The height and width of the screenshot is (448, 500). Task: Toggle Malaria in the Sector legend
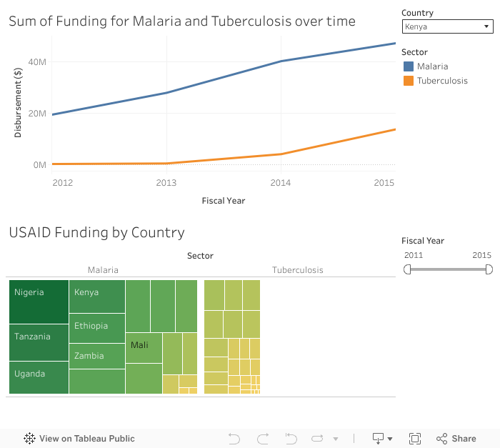pyautogui.click(x=432, y=66)
